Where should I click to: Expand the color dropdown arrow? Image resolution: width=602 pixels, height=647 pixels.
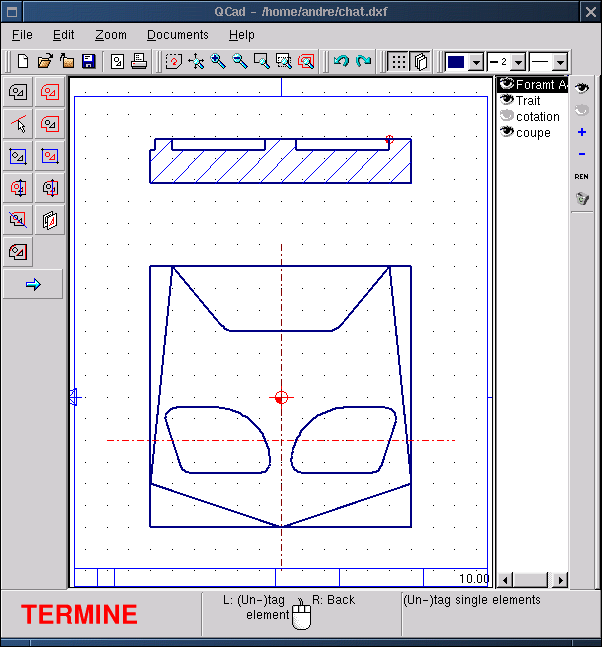click(476, 62)
